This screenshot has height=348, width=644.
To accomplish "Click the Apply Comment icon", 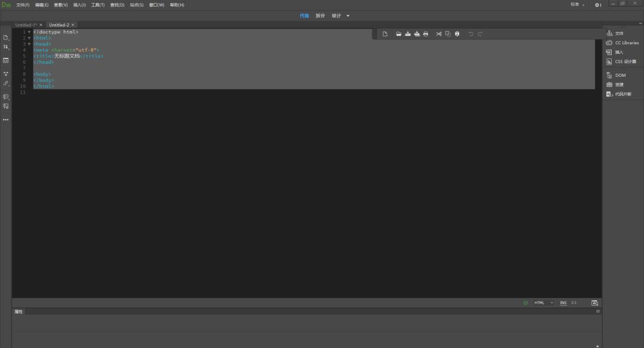I will point(6,97).
